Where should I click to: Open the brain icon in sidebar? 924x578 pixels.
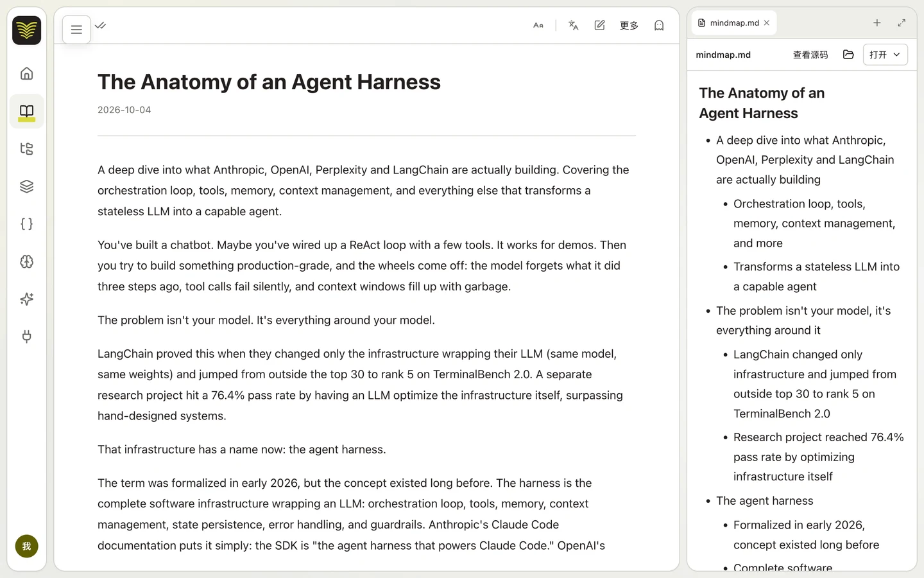[26, 261]
